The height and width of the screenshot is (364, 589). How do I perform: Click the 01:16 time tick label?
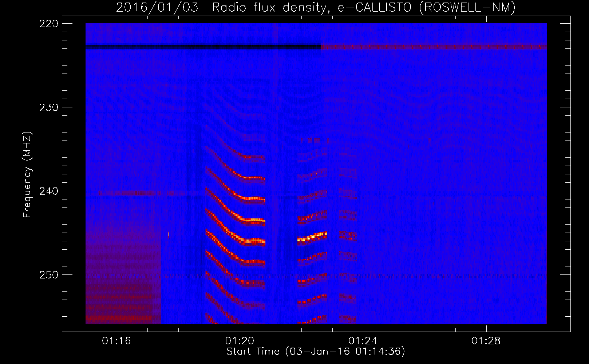pyautogui.click(x=116, y=341)
